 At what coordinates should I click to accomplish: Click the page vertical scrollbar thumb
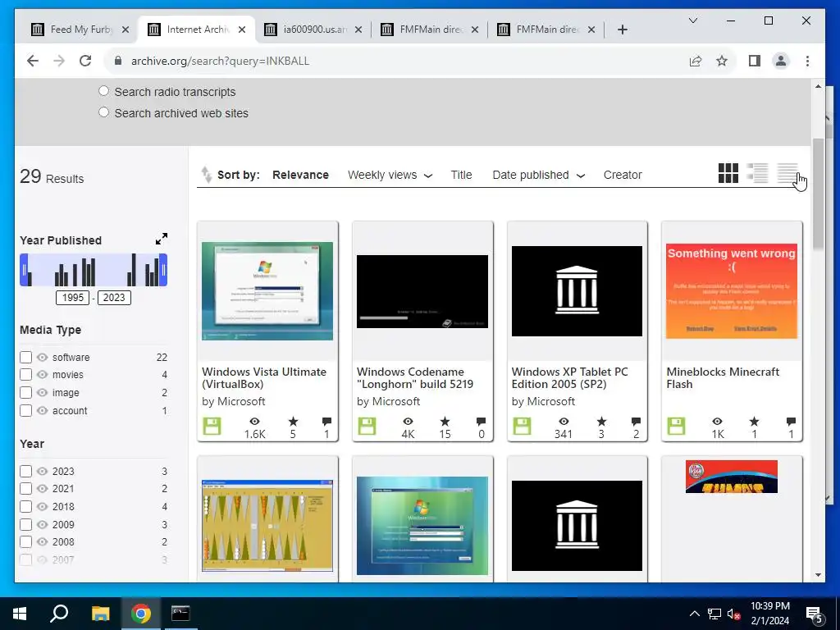[818, 194]
